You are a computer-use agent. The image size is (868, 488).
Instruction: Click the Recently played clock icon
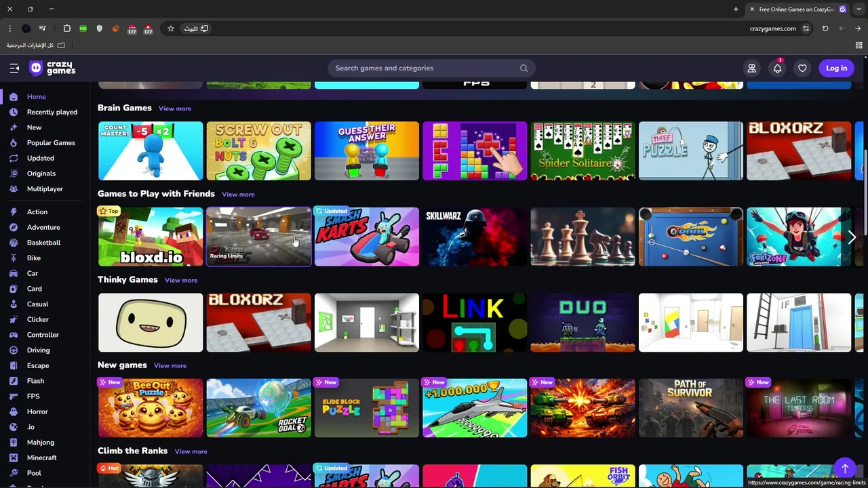(14, 112)
